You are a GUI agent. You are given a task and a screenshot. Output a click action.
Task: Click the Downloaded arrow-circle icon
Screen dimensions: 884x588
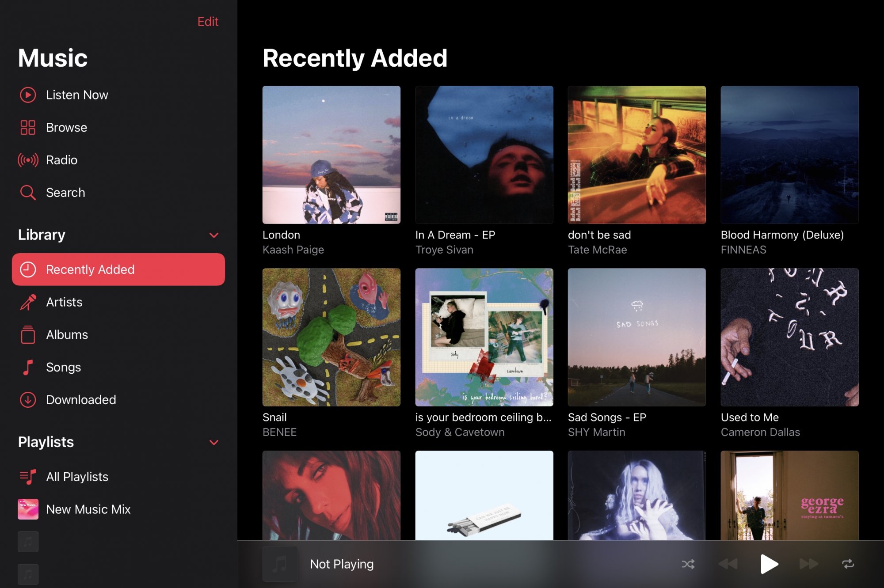(28, 400)
